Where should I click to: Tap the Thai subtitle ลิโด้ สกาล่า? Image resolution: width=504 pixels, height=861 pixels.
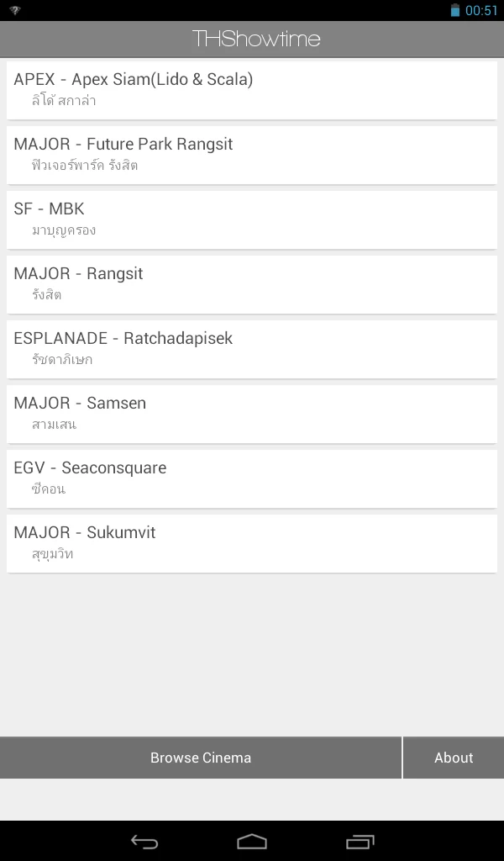(64, 100)
